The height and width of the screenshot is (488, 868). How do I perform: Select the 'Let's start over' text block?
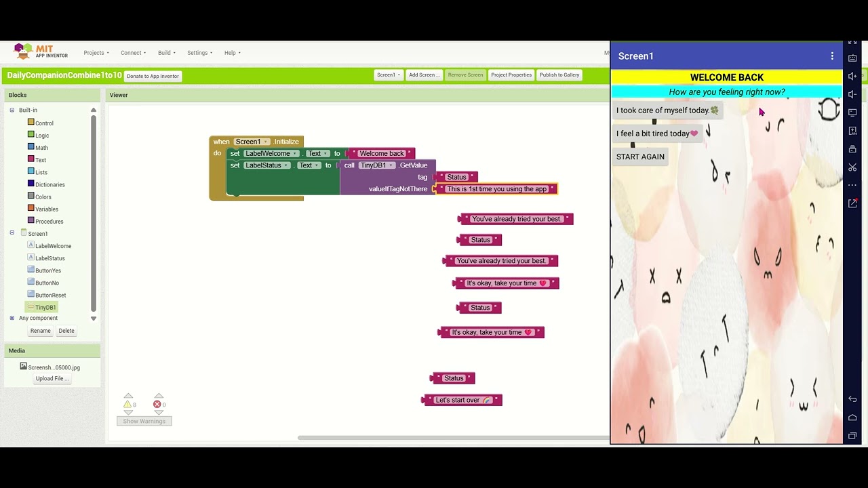(463, 401)
